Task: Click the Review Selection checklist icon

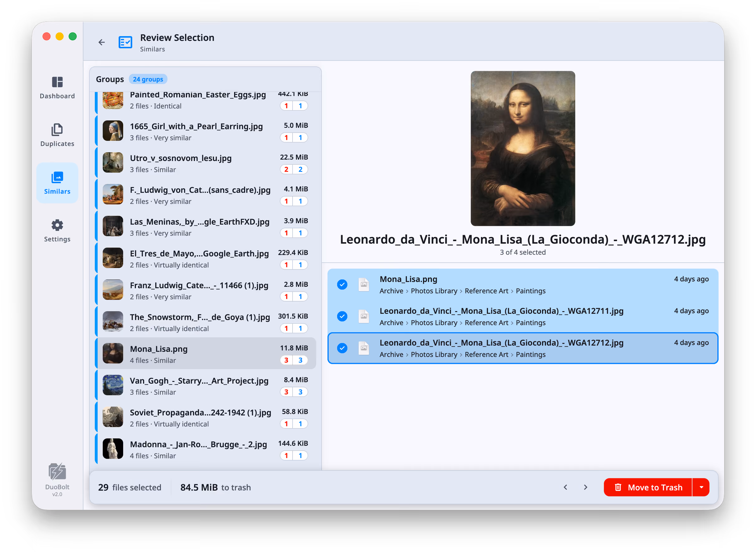Action: pyautogui.click(x=125, y=42)
